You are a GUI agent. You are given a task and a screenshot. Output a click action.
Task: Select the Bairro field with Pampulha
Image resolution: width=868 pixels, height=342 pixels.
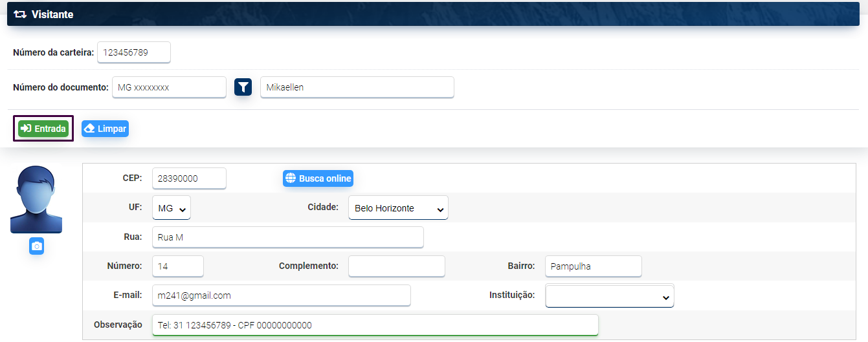pyautogui.click(x=593, y=266)
